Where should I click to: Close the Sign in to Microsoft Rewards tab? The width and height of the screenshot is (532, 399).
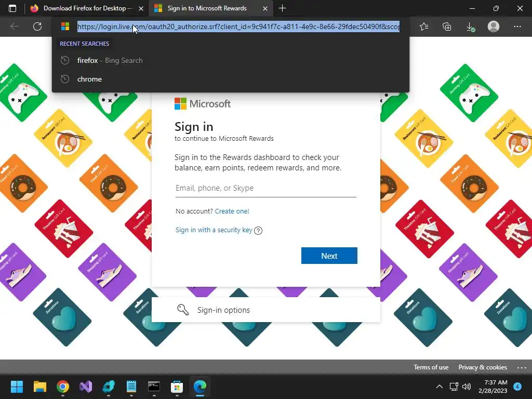(265, 8)
